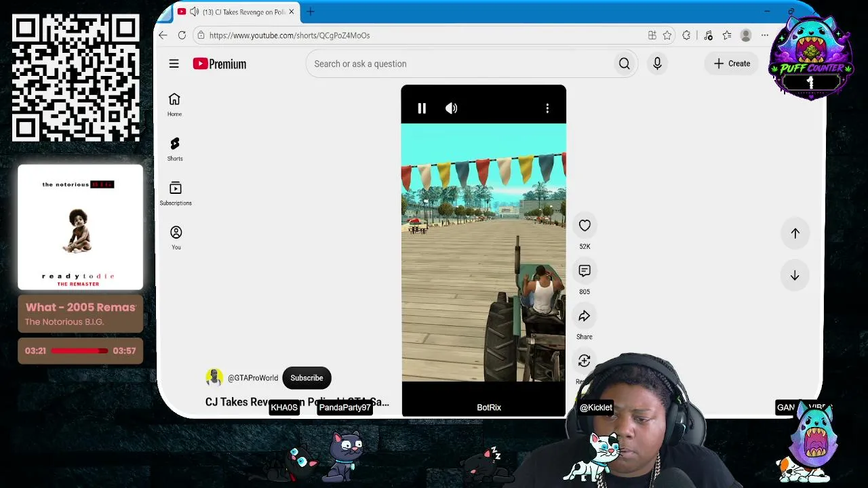View site info via the lock icon
The width and height of the screenshot is (868, 488).
click(x=201, y=35)
